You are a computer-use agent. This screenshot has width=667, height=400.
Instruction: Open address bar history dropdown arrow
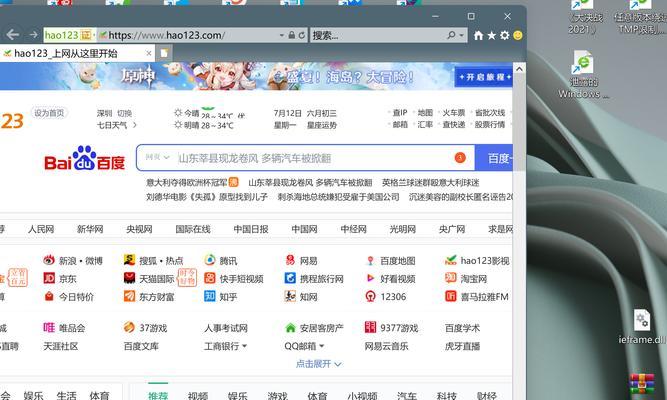(x=282, y=35)
